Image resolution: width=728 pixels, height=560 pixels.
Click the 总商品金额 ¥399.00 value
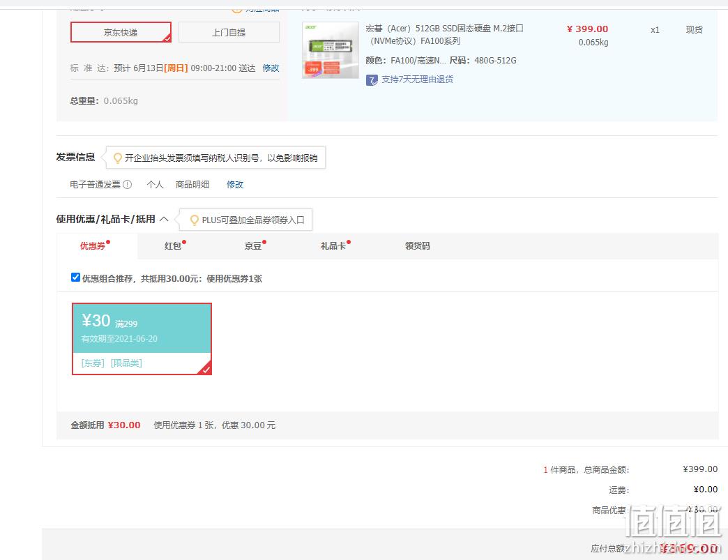tap(700, 469)
